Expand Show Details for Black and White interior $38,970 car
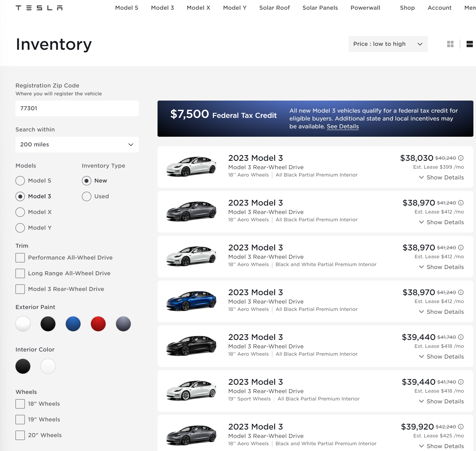476x451 pixels. (441, 267)
